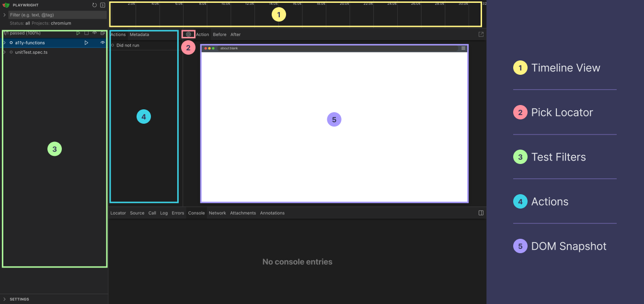Image resolution: width=644 pixels, height=304 pixels.
Task: Focus the Filter text input field
Action: tap(57, 15)
